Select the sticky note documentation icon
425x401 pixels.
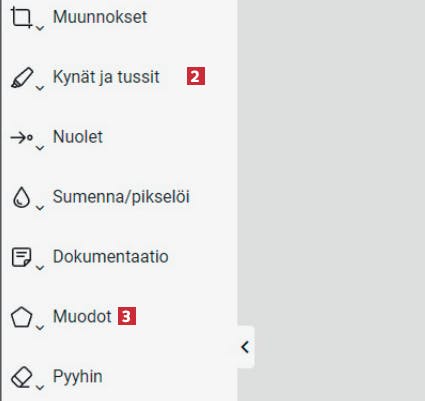tap(22, 257)
